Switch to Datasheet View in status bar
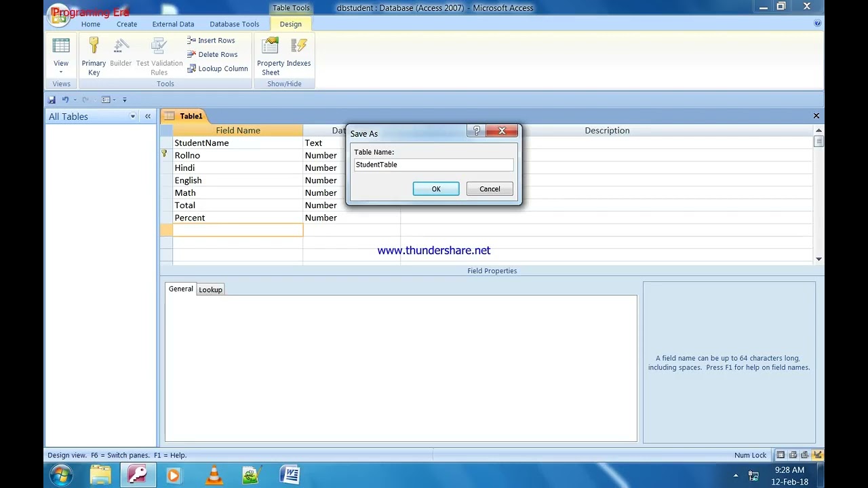The image size is (868, 488). coord(781,455)
